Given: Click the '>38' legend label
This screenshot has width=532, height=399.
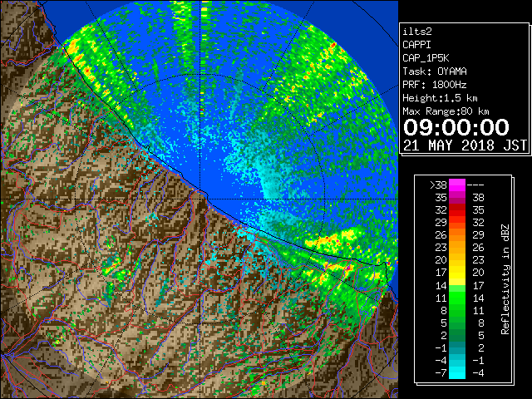Looking at the screenshot, I should [x=438, y=185].
